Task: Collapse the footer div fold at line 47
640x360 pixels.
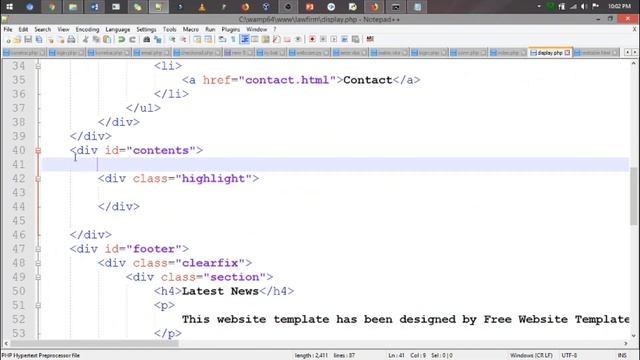Action: (38, 249)
